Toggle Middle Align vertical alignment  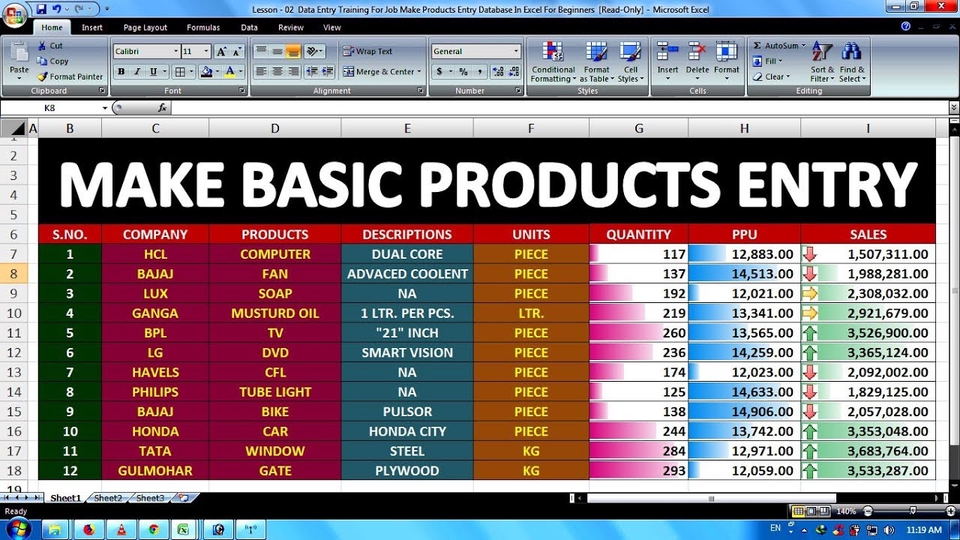pyautogui.click(x=277, y=51)
